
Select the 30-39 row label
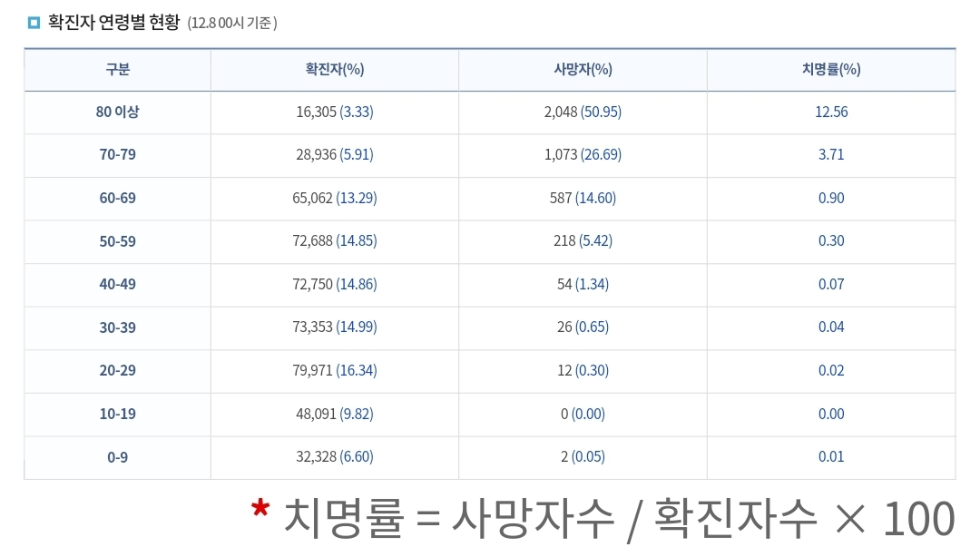pyautogui.click(x=117, y=327)
